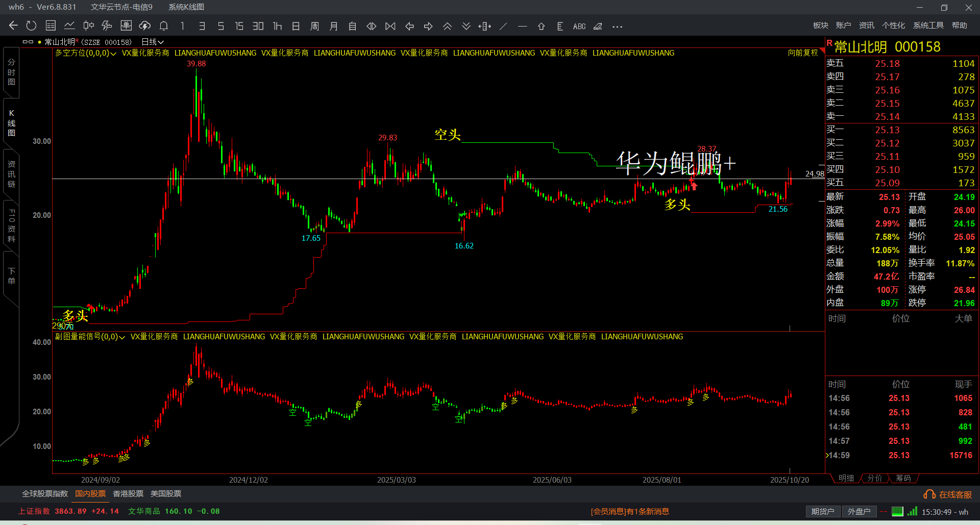Switch to the 分价 tab
Viewport: 980px width, 525px height.
875,478
